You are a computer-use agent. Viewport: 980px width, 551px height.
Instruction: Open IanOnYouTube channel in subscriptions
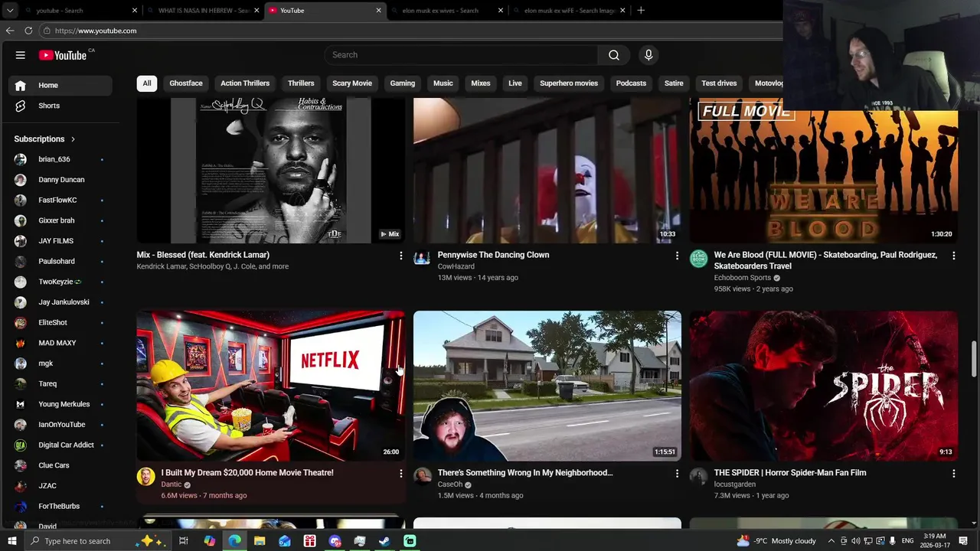(60, 425)
